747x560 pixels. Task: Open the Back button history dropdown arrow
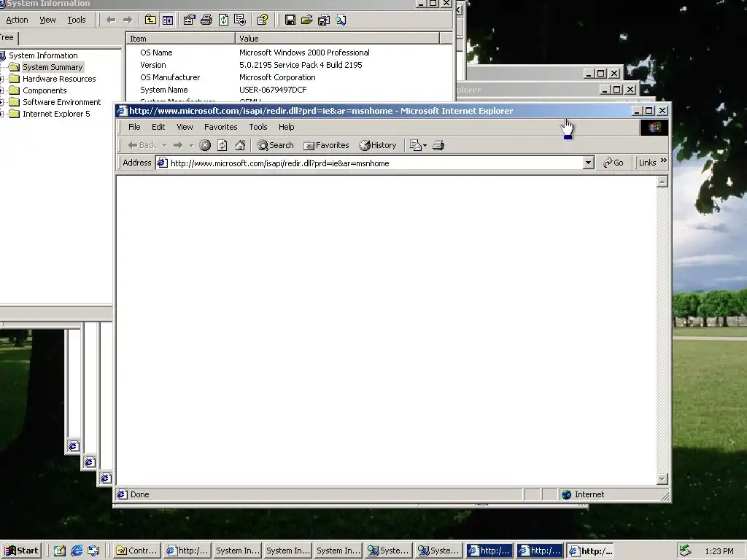164,145
